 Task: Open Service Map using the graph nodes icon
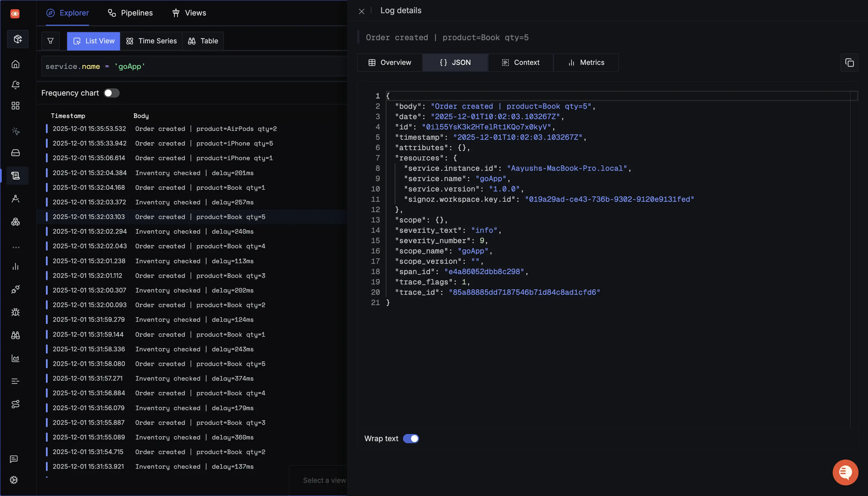point(16,404)
